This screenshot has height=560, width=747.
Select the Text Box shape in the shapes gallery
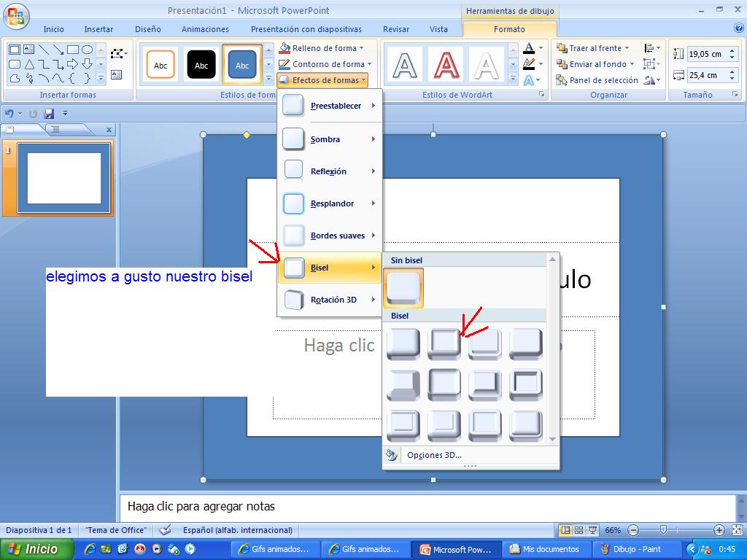[x=28, y=49]
